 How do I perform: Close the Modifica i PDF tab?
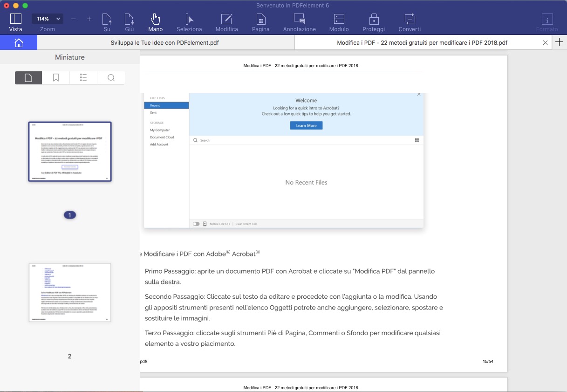pos(545,43)
